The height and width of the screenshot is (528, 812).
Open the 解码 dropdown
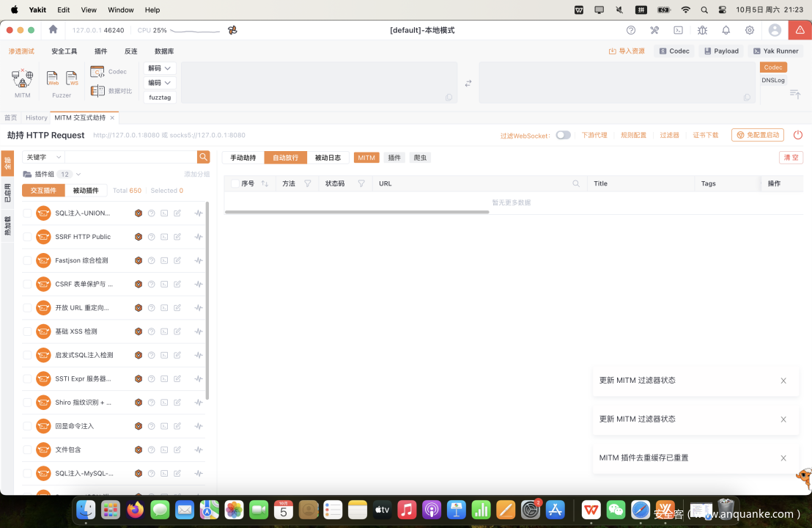click(x=160, y=68)
